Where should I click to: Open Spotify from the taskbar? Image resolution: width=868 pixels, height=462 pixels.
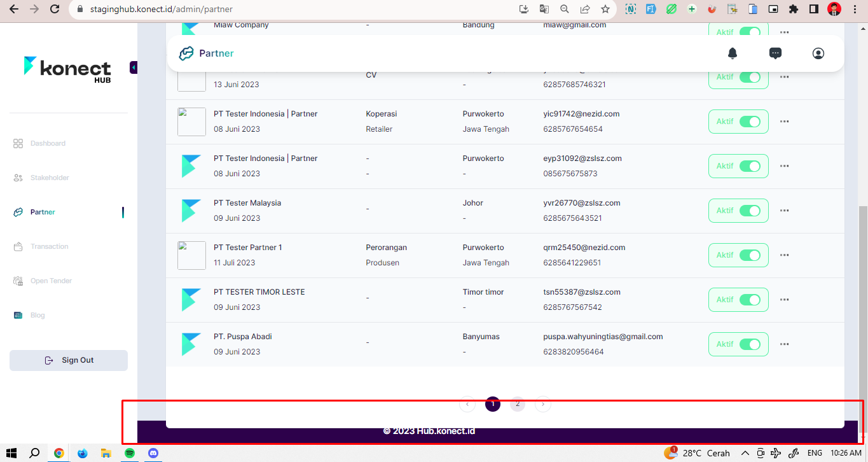[x=129, y=453]
